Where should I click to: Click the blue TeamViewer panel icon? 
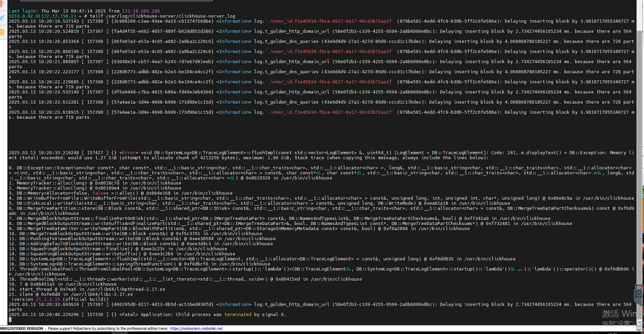coord(639,294)
